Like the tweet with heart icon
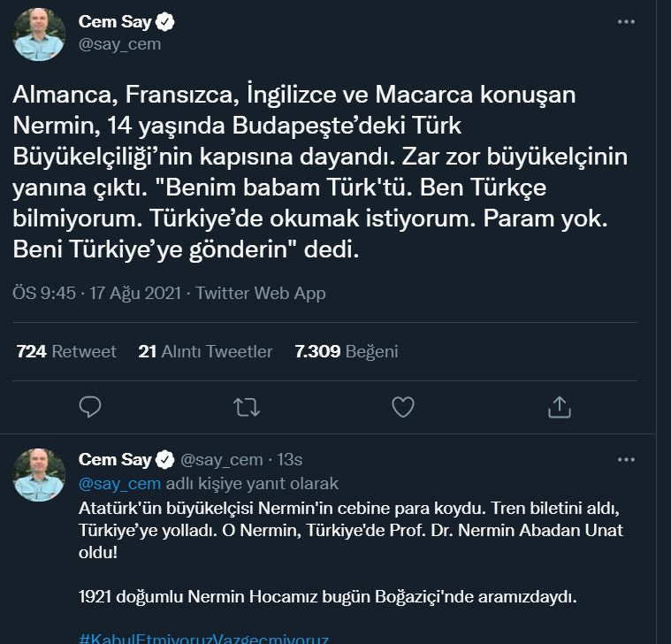 tap(403, 406)
